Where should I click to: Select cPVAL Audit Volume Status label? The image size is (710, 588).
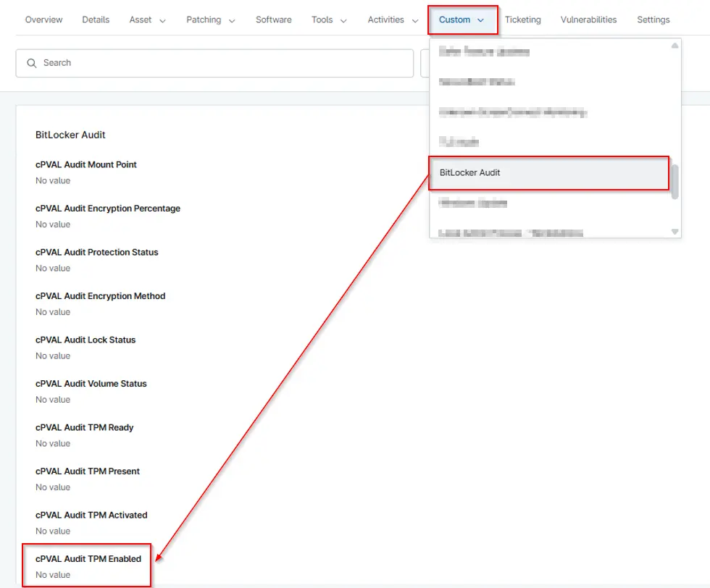tap(91, 384)
